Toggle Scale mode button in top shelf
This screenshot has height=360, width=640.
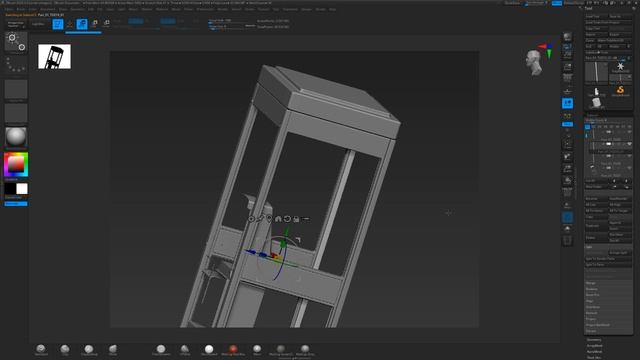[x=94, y=24]
